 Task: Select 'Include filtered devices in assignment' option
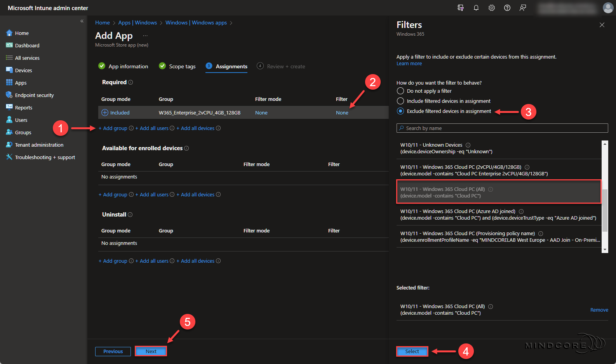tap(400, 101)
